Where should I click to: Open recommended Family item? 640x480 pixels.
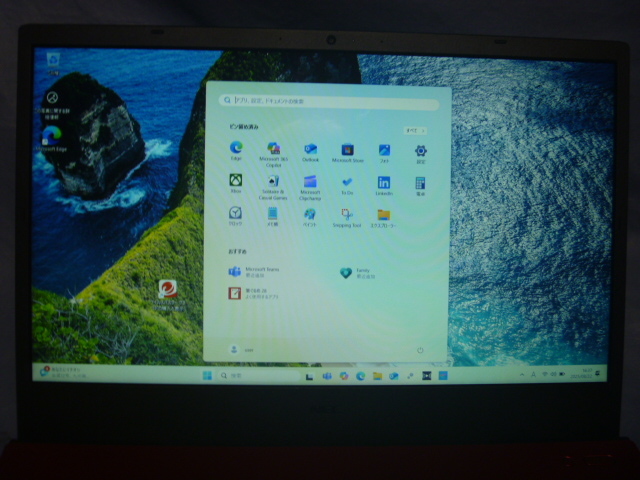[x=358, y=273]
